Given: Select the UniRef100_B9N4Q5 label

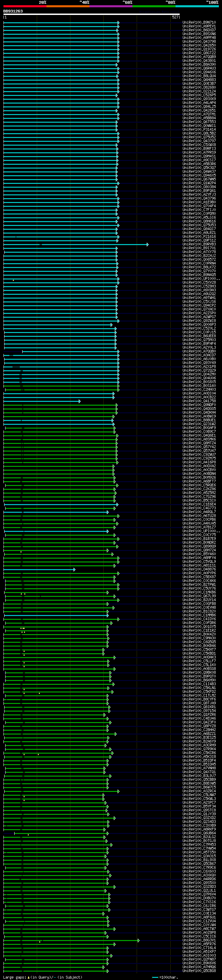Looking at the screenshot, I should tap(199, 275).
